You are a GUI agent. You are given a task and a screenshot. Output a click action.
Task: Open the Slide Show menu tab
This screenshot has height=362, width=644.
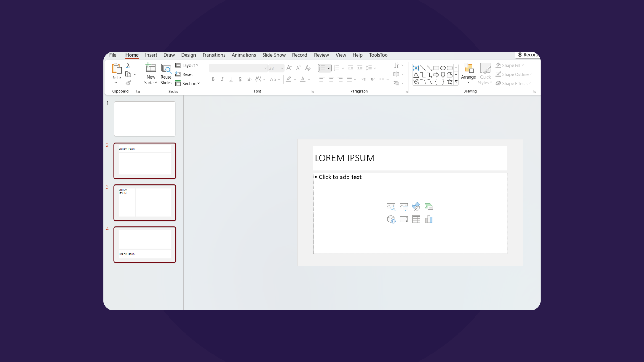pos(274,55)
